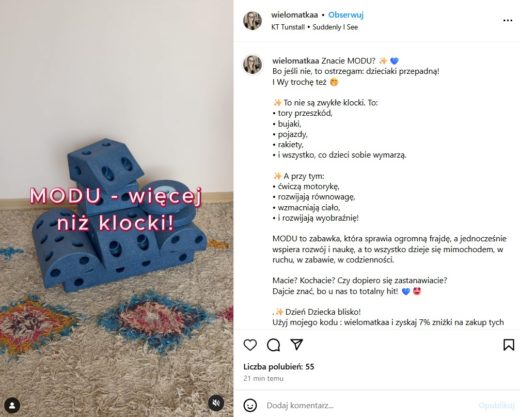Open comments via speech bubble icon
Viewport: 520px width, 417px height.
273,345
